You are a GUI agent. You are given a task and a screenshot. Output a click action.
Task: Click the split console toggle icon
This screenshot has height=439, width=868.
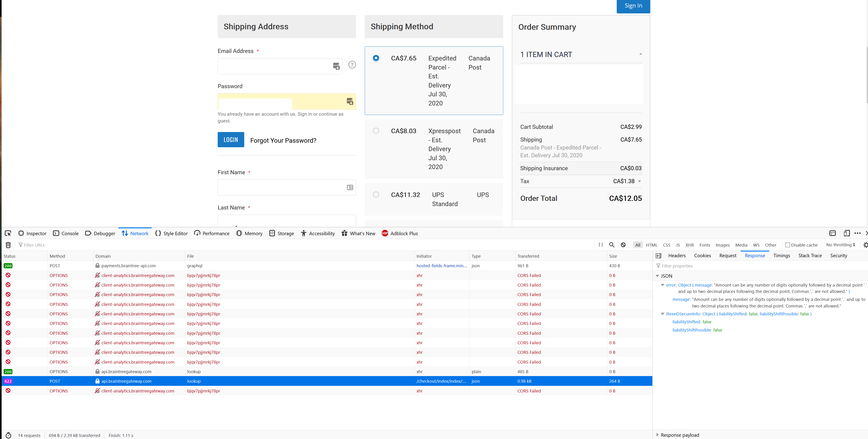point(832,233)
